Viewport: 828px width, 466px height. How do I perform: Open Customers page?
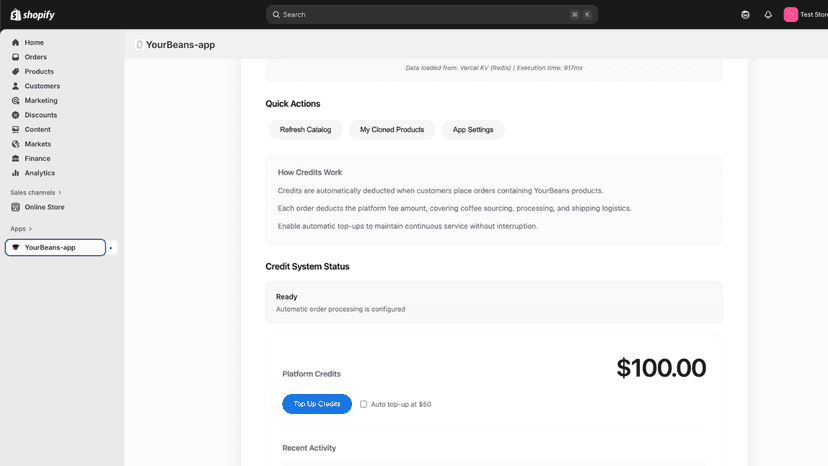pyautogui.click(x=42, y=86)
